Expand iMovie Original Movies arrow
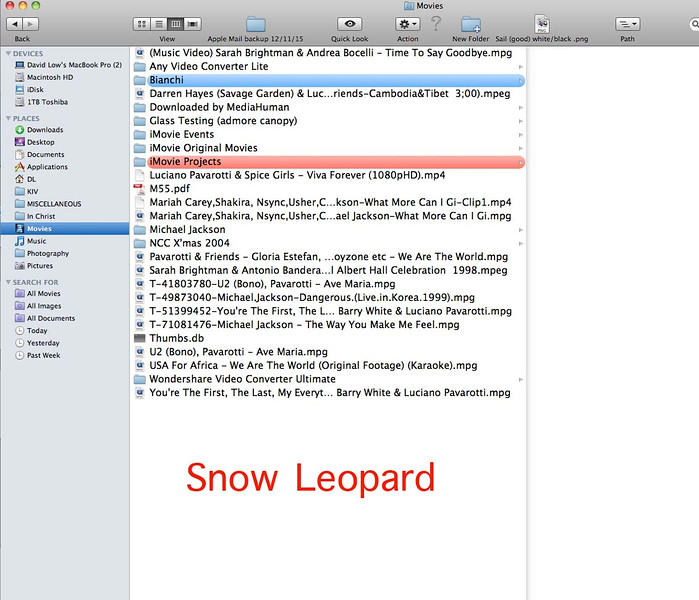 [520, 148]
